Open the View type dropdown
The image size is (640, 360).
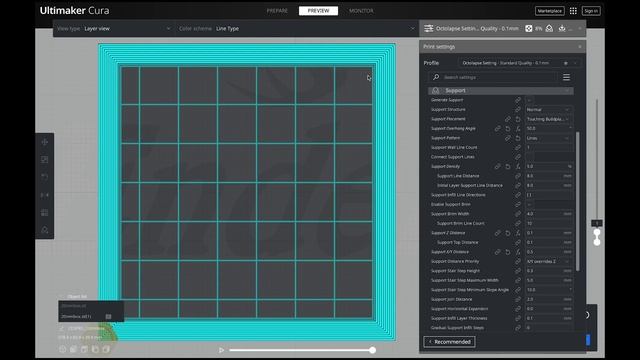(x=114, y=29)
